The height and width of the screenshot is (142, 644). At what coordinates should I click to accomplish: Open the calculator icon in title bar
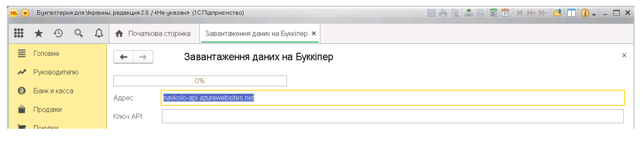click(494, 13)
